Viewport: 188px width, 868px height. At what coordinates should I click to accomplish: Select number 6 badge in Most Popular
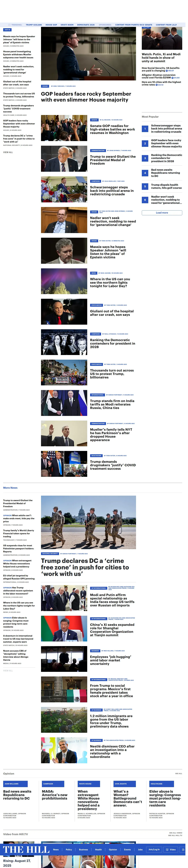point(145,200)
